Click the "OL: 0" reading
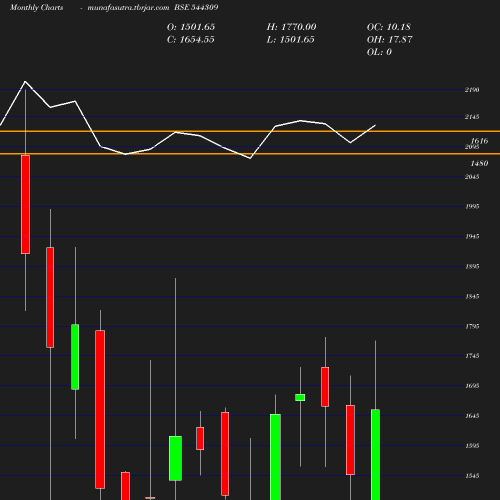This screenshot has width=500, height=500. coord(379,52)
